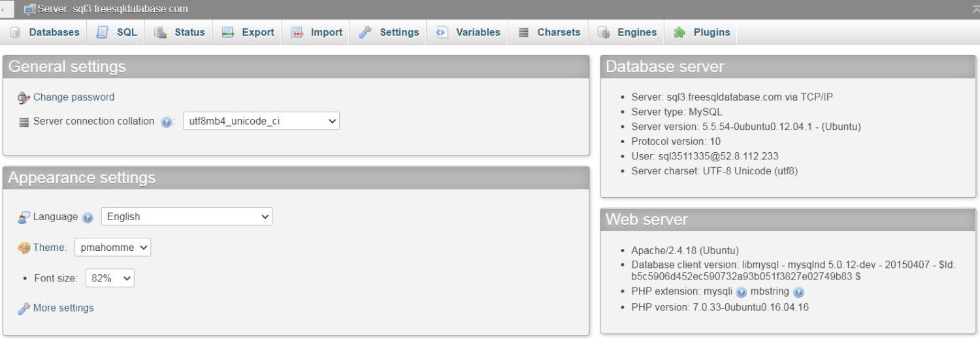Screen dimensions: 980x339
Task: Click the SQL tab icon
Action: point(103,32)
